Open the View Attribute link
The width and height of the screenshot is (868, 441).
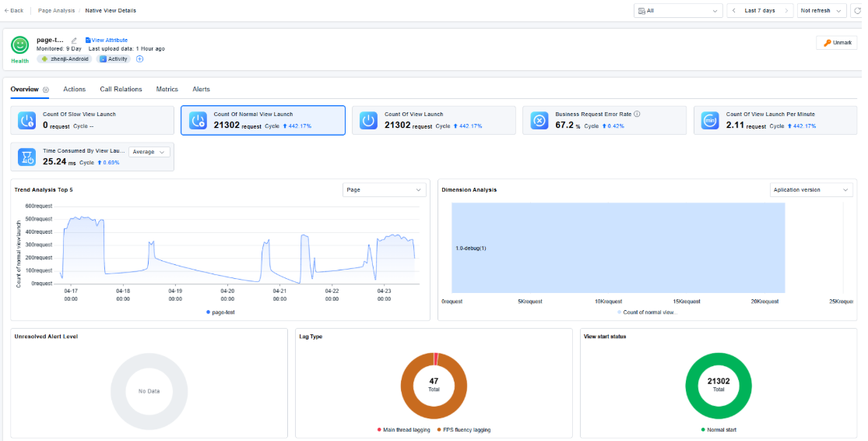(107, 41)
